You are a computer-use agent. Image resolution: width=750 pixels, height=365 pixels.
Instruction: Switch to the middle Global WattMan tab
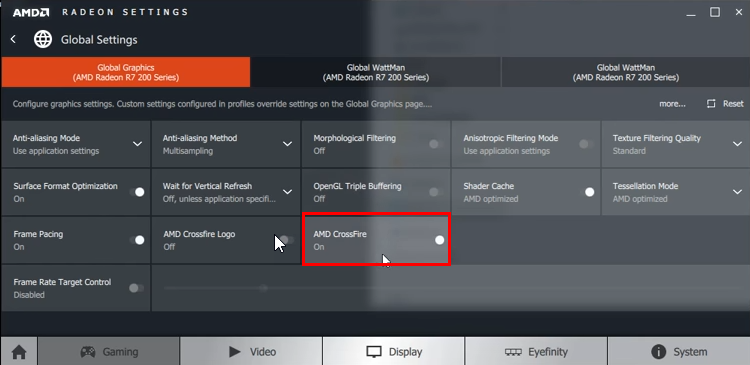point(375,72)
